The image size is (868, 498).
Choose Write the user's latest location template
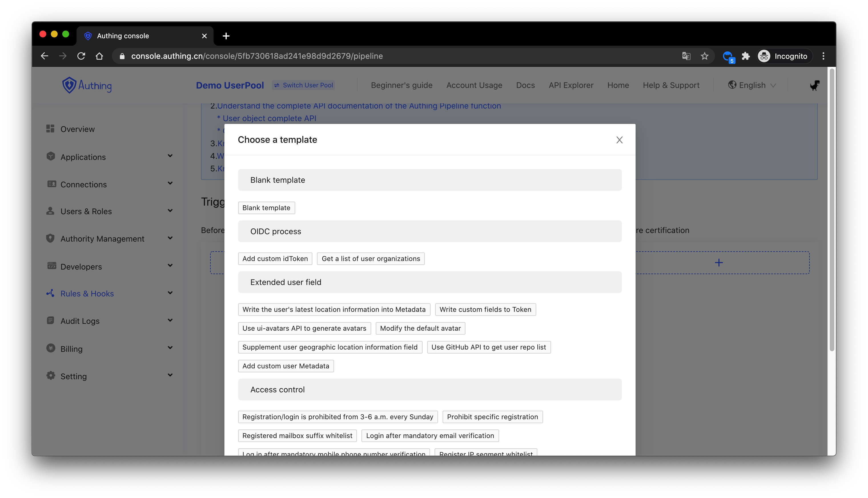(334, 310)
